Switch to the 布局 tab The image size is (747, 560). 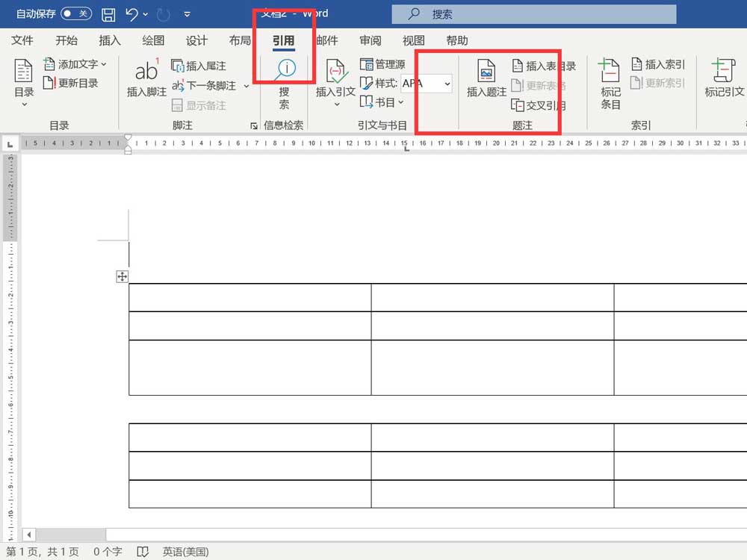[x=240, y=40]
